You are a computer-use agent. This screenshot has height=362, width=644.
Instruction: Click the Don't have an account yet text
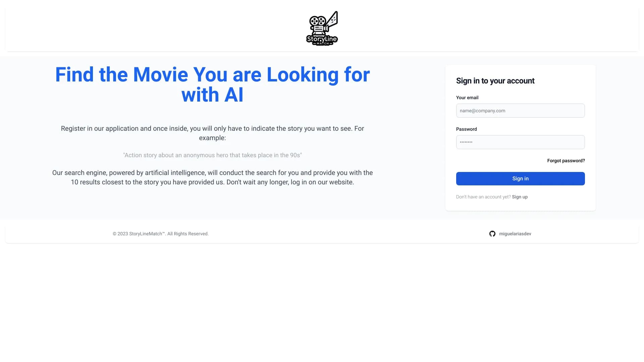[483, 197]
